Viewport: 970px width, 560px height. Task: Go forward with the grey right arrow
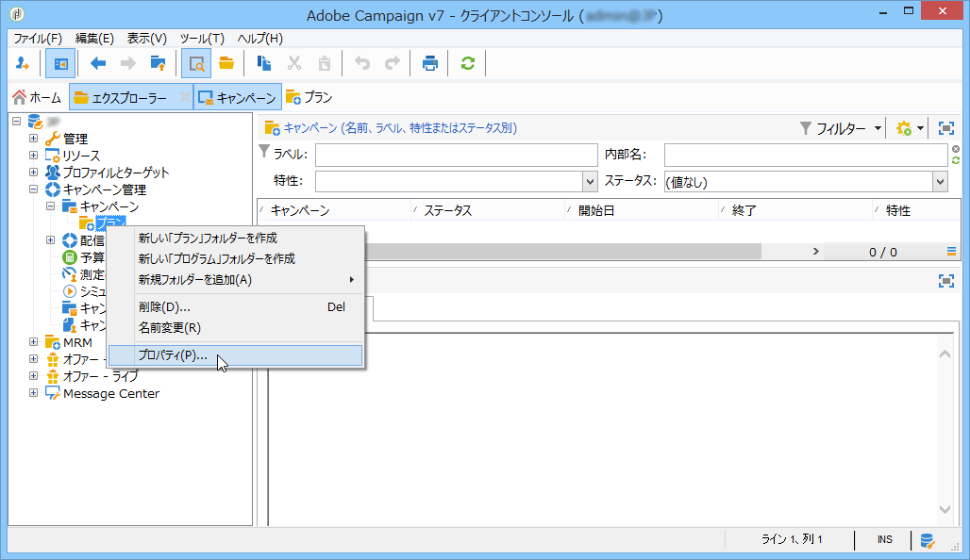coord(128,63)
